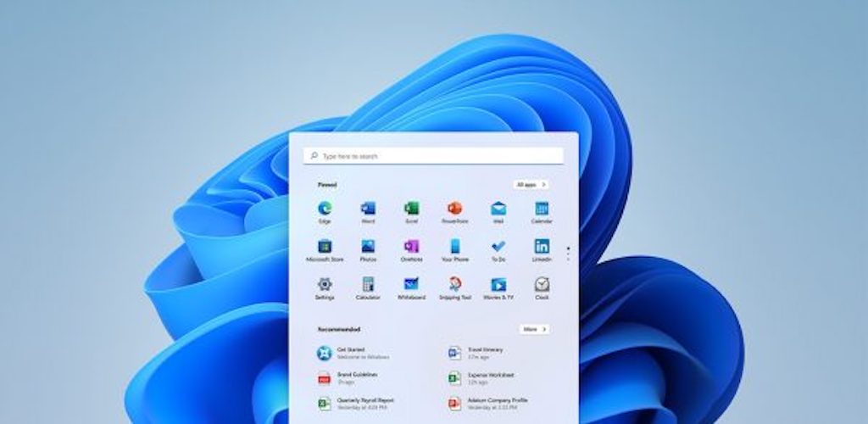Start PowerPoint from the pinned grid

coord(454,209)
